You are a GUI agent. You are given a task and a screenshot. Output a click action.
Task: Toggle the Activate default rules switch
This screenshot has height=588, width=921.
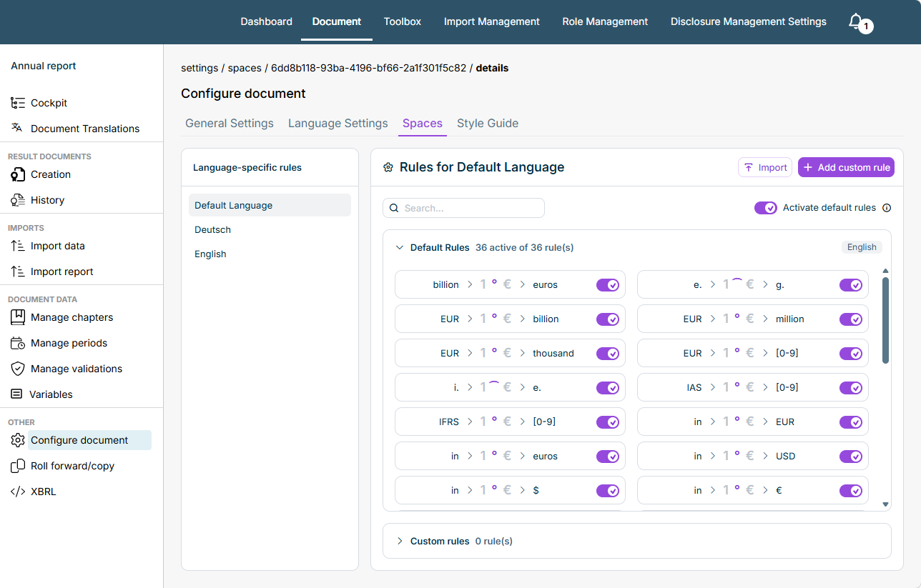coord(766,208)
